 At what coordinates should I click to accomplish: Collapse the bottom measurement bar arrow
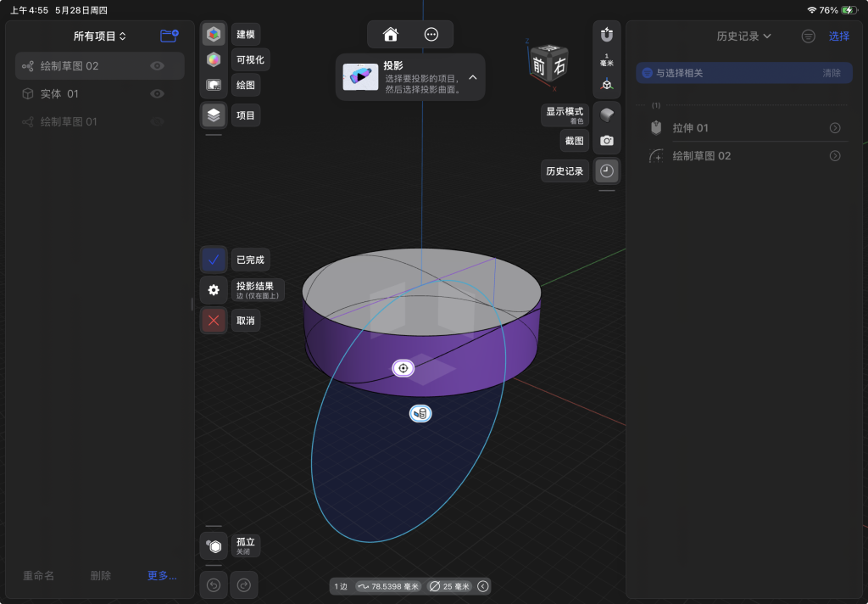point(482,586)
